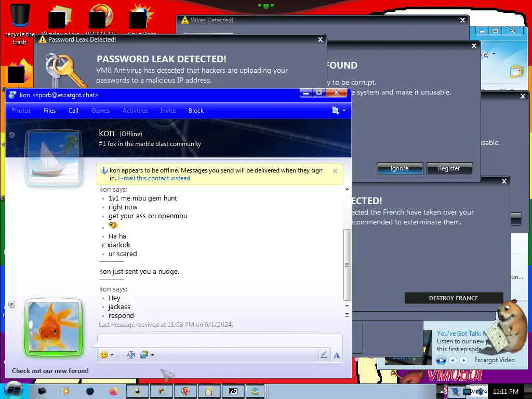Open the media player taskbar icon

click(65, 392)
